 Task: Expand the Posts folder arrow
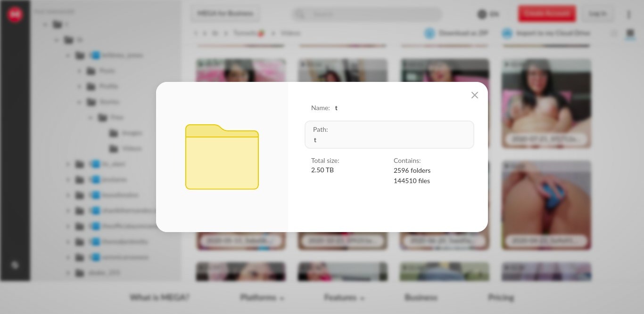(x=80, y=71)
